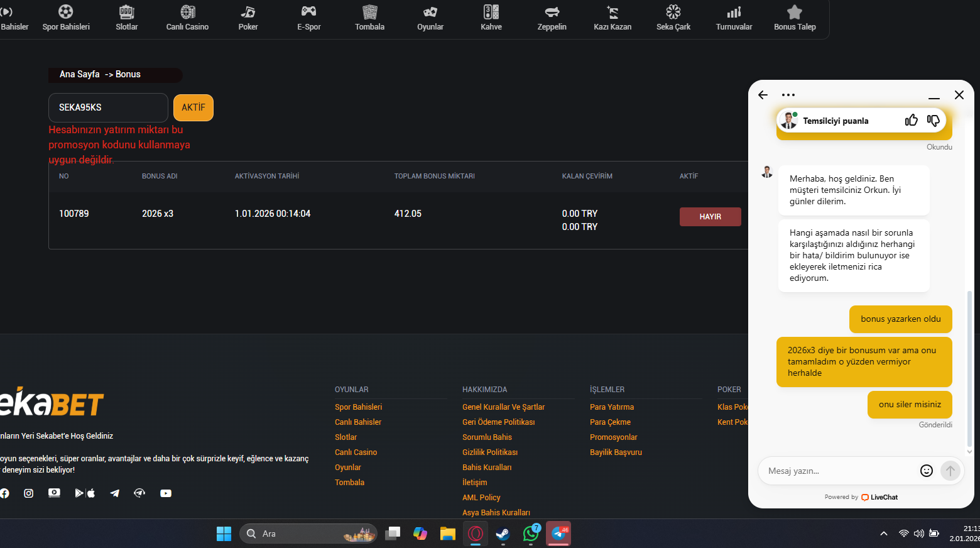
Task: Open İletişim footer link
Action: coord(474,483)
